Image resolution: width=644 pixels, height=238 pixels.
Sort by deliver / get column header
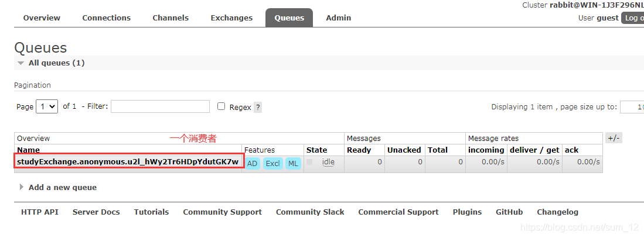coord(535,150)
